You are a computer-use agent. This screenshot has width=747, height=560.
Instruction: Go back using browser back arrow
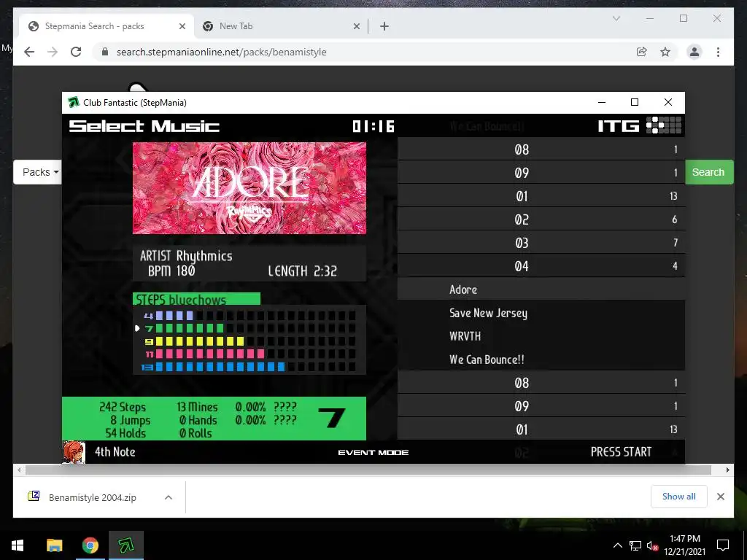[x=29, y=52]
